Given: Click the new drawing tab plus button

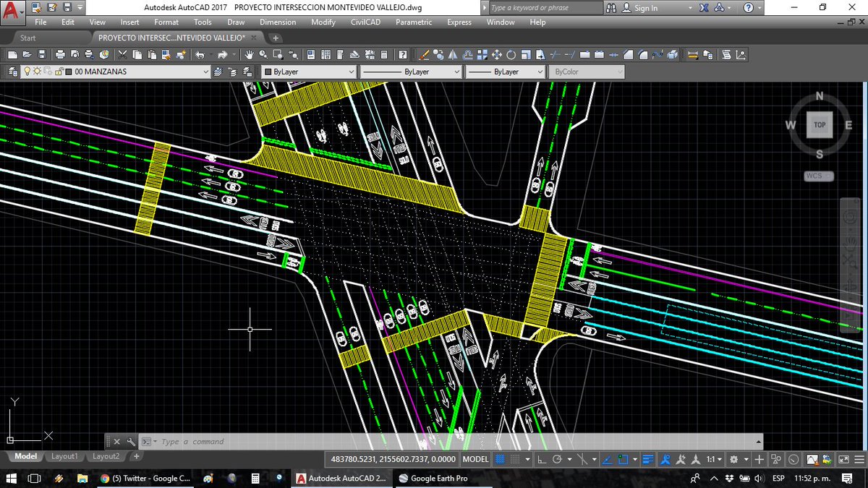Looking at the screenshot, I should coord(276,38).
